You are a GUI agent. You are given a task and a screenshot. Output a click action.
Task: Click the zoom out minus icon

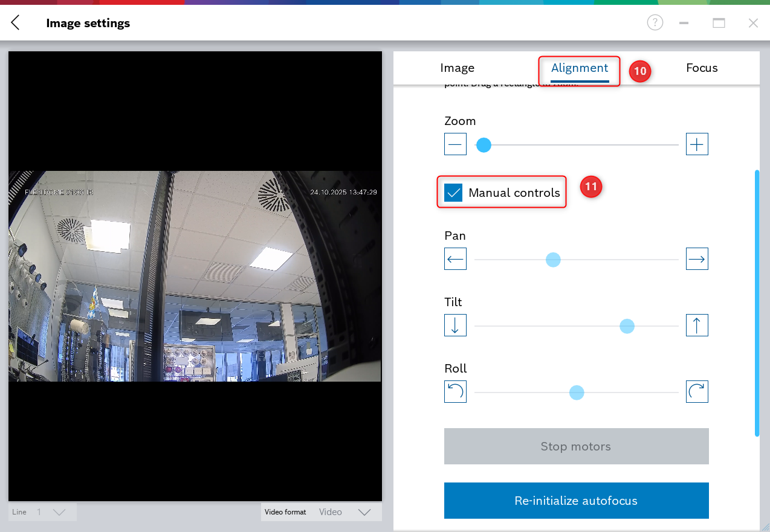pyautogui.click(x=455, y=144)
